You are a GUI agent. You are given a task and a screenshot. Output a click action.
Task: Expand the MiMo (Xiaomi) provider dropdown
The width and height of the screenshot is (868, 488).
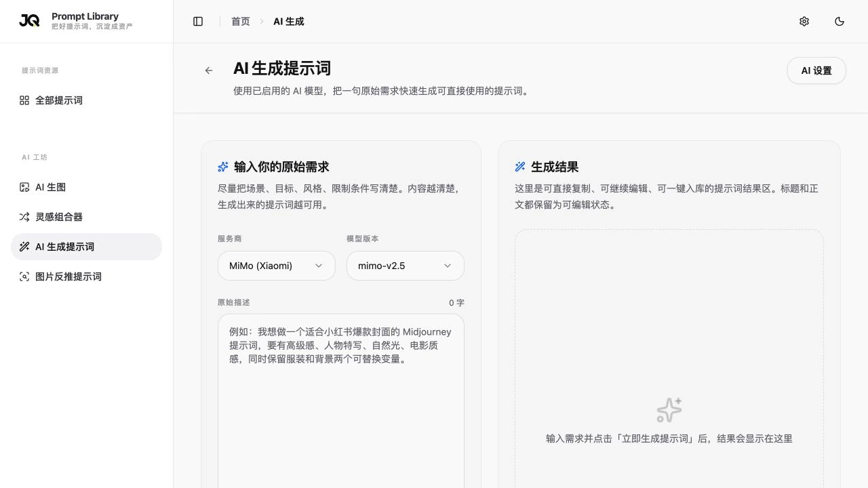tap(277, 266)
